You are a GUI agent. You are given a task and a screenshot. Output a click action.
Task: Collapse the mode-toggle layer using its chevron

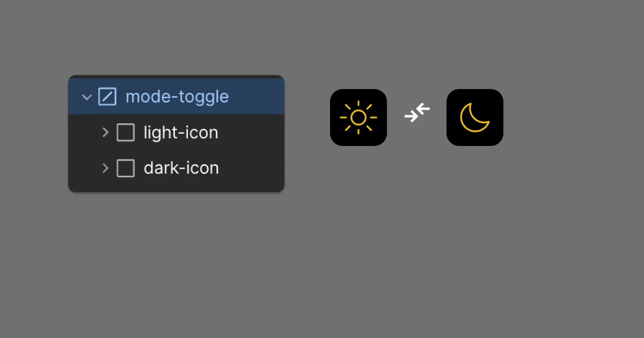click(86, 97)
